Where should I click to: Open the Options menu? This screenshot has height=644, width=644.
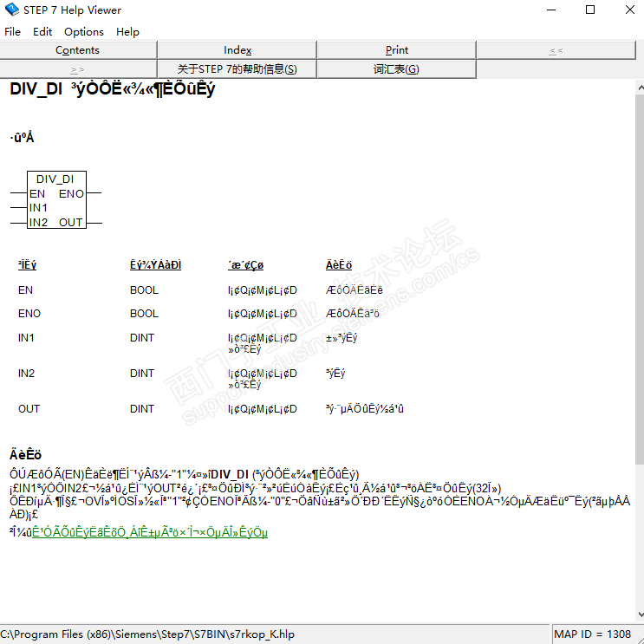[x=84, y=31]
